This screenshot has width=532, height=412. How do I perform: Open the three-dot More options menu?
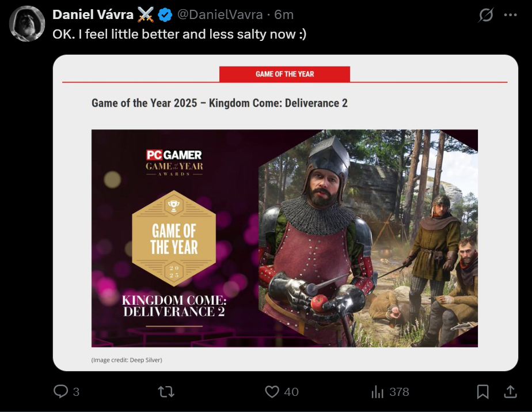(x=510, y=15)
